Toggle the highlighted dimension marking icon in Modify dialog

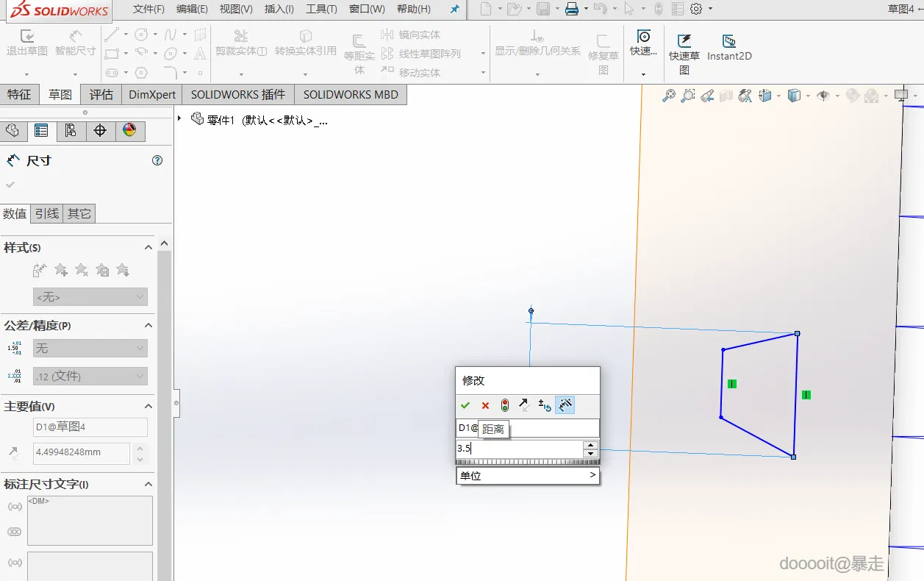click(x=565, y=405)
